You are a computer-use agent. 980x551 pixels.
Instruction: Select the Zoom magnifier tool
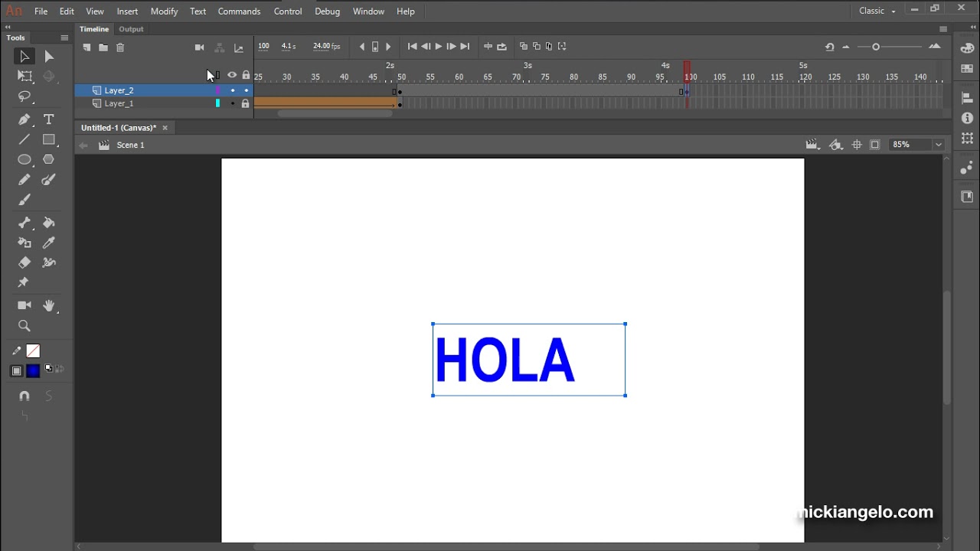(24, 326)
